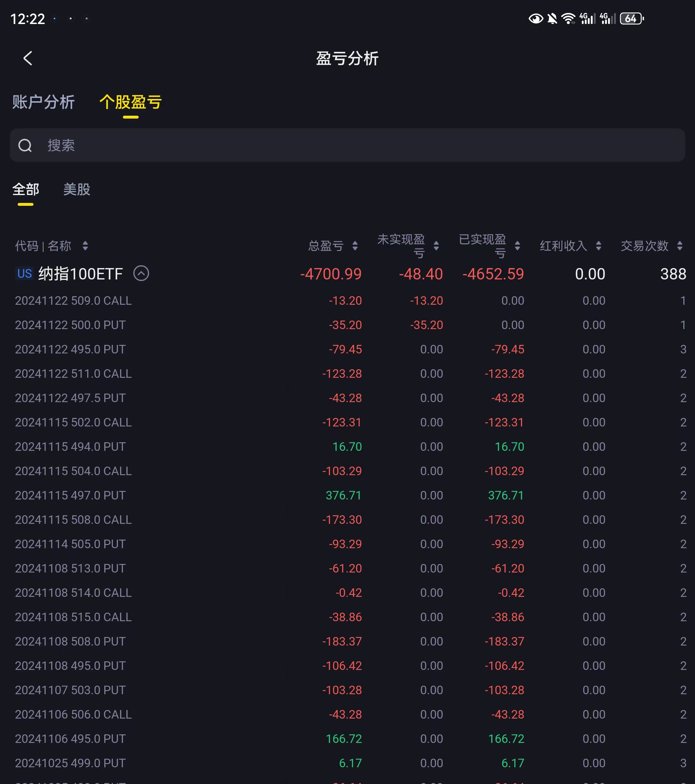Open 20241115 497.0 PUT row
The height and width of the screenshot is (784, 695).
[70, 496]
